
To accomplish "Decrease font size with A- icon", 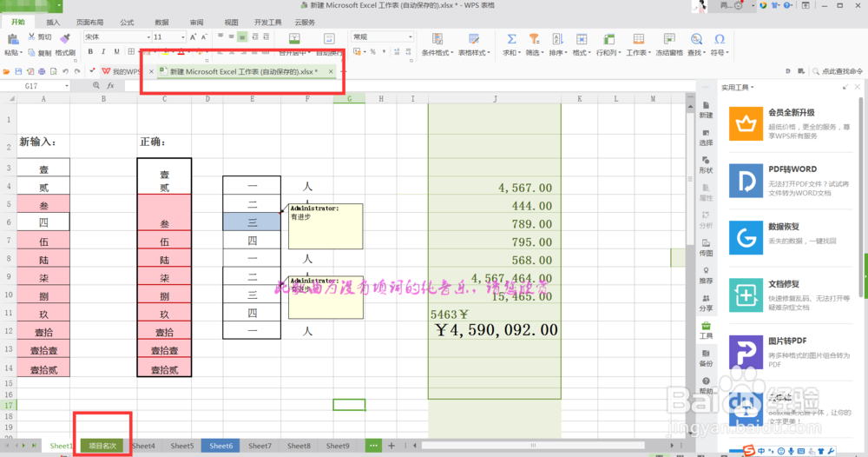I will tap(204, 37).
